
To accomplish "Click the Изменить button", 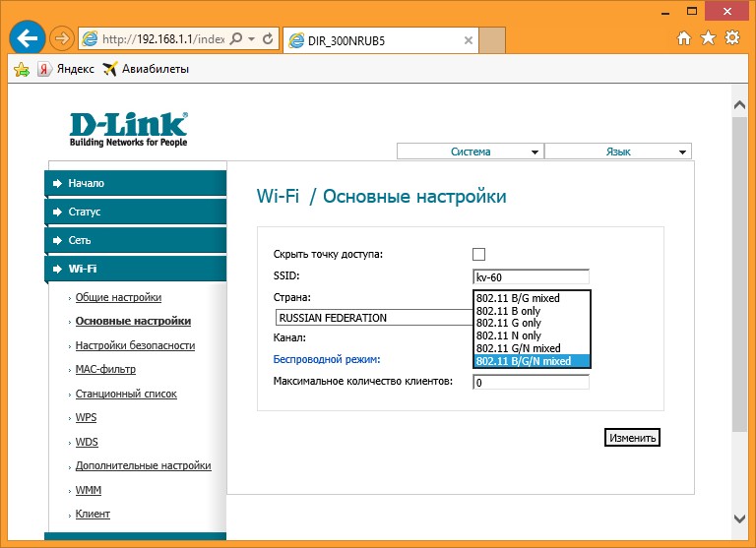I will 632,438.
